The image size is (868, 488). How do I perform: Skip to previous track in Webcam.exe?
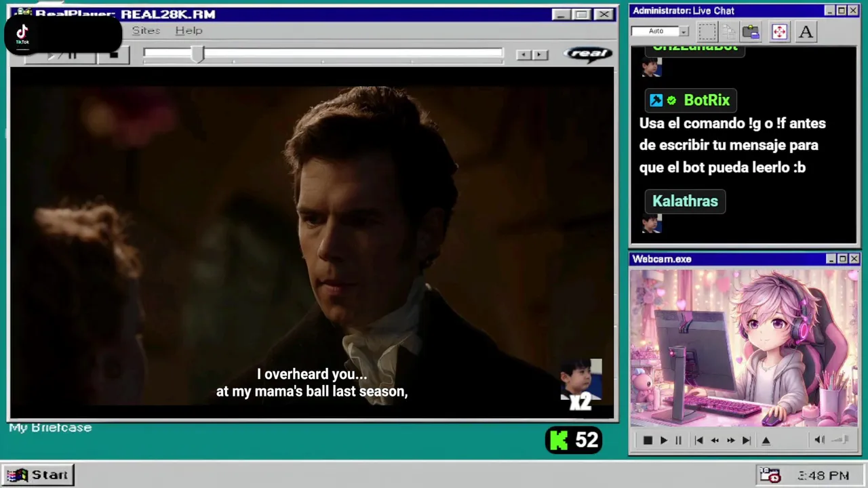[698, 441]
